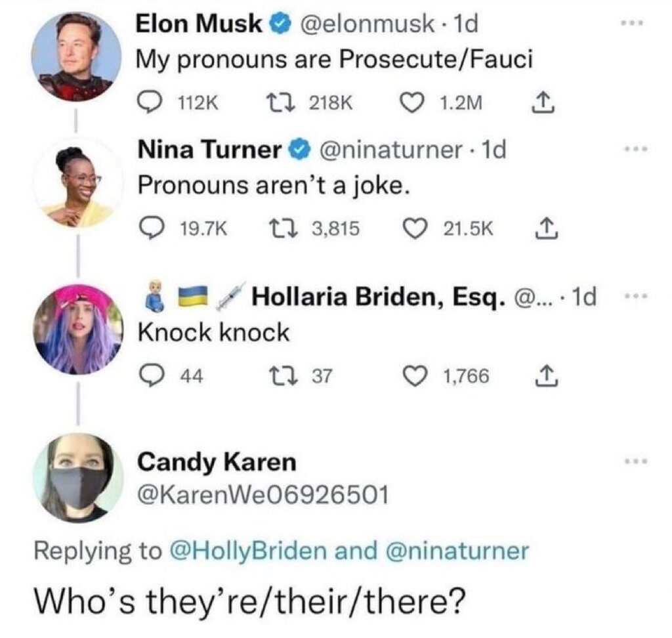
Task: Reply to the Knock knock tweet
Action: pyautogui.click(x=150, y=377)
